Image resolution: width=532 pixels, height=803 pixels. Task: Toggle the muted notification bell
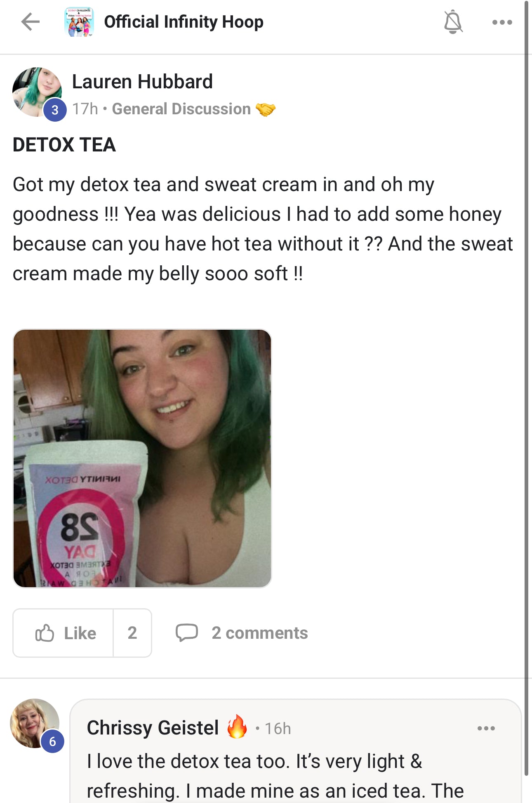pyautogui.click(x=453, y=22)
